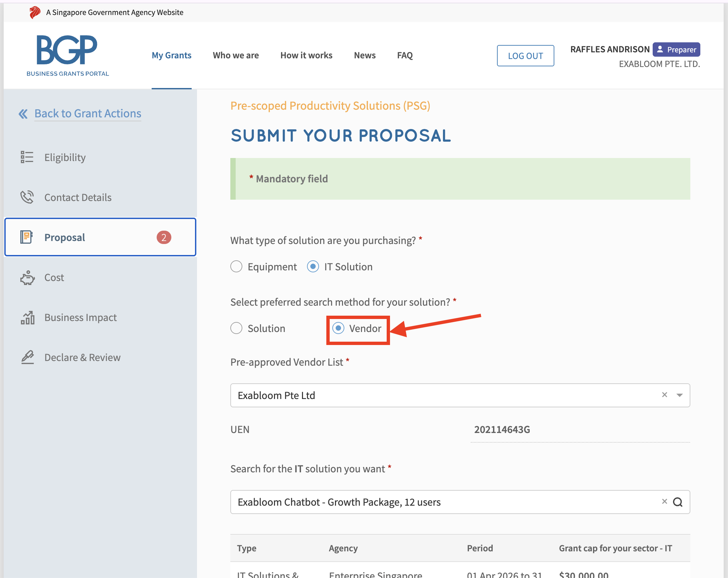This screenshot has height=578, width=728.
Task: Click the Pre-scoped Productivity Solutions (PSG) heading
Action: click(330, 106)
